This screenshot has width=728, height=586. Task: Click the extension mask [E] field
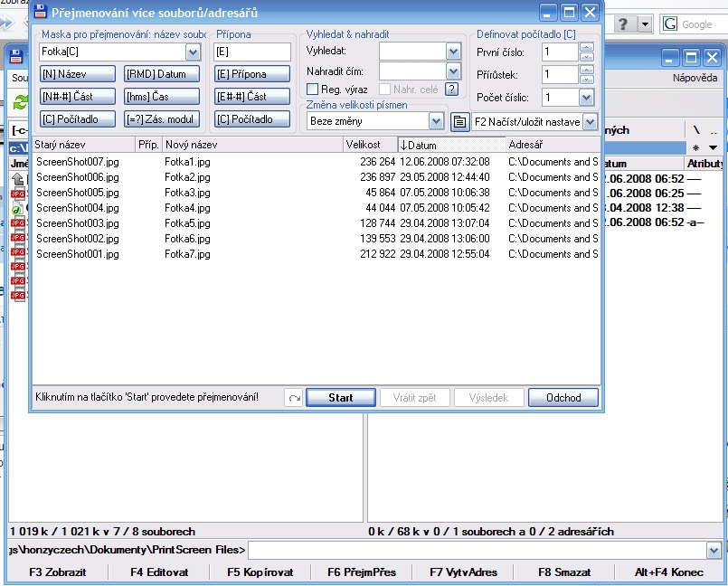[252, 52]
